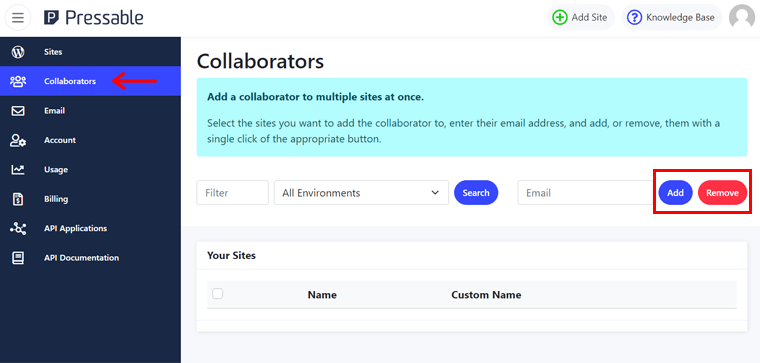Click the Email envelope icon
The width and height of the screenshot is (760, 363).
click(x=18, y=111)
